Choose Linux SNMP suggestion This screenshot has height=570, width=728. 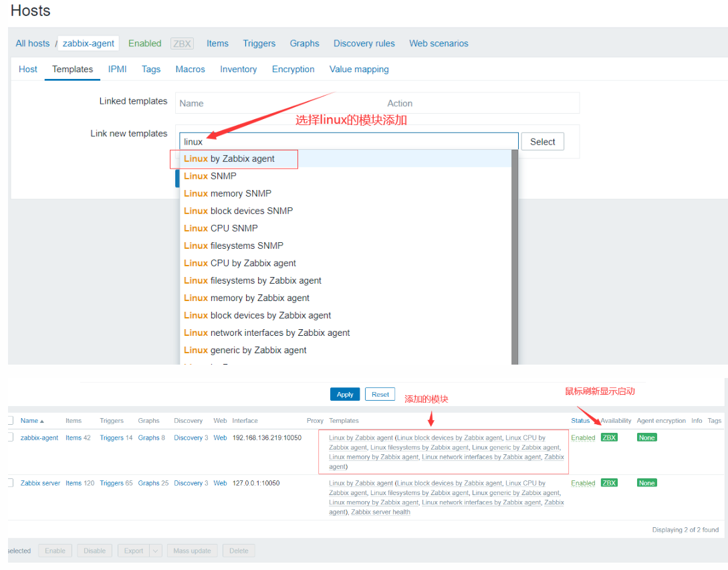point(346,176)
